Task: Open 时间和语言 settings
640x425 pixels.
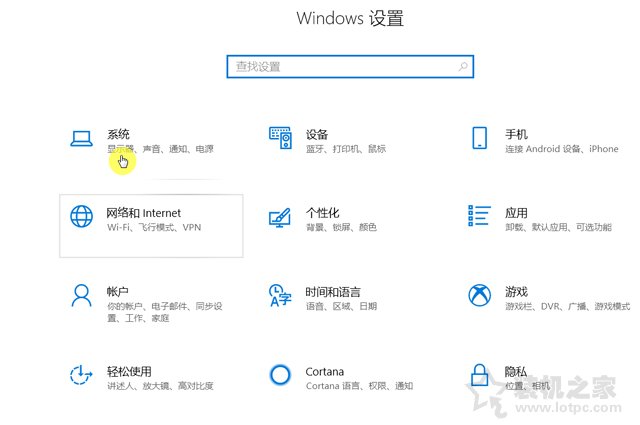Action: pos(333,291)
